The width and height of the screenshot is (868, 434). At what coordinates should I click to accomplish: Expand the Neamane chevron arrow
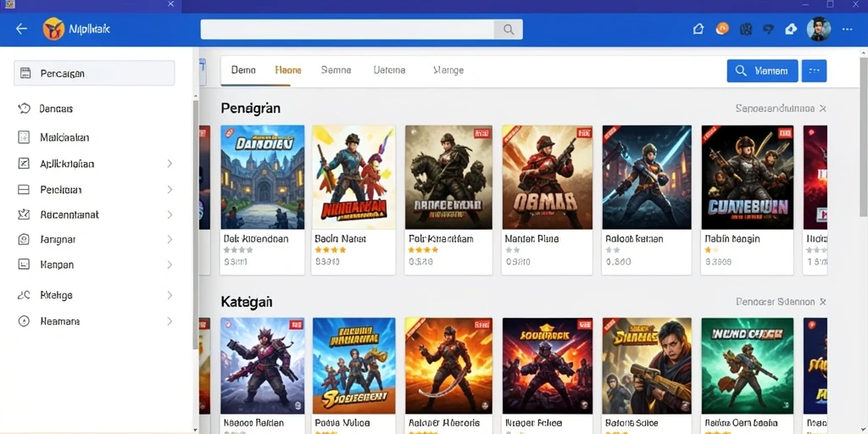point(170,321)
